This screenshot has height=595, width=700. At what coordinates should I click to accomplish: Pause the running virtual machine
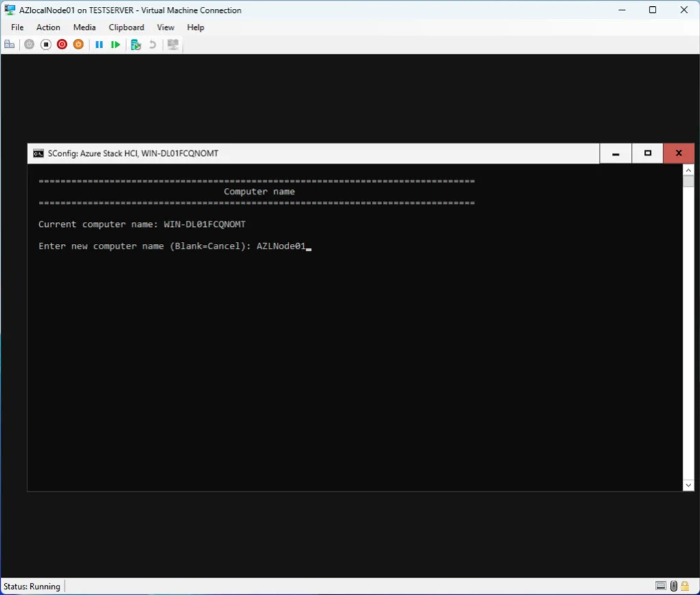coord(99,44)
